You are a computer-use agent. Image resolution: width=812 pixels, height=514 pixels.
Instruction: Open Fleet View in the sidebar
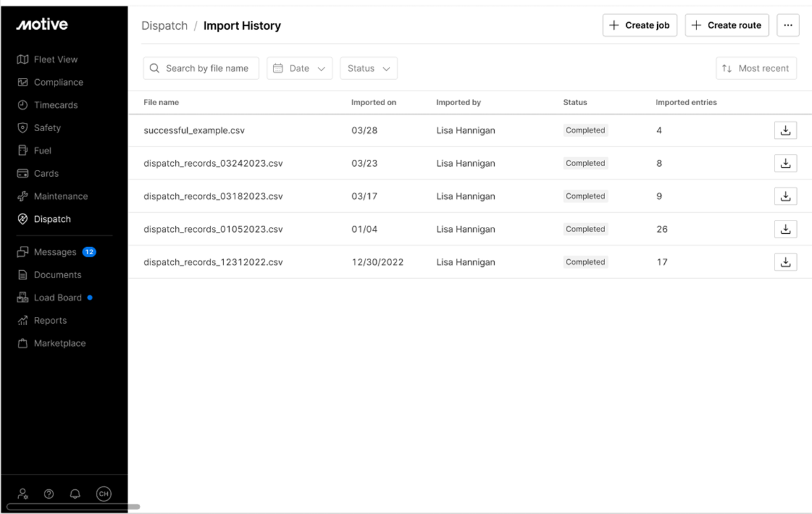click(x=56, y=60)
